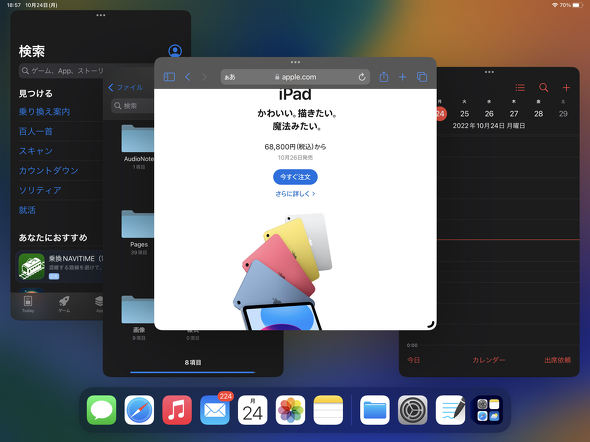The height and width of the screenshot is (442, 590).
Task: Select カウントダウン suggestion in App Store
Action: 49,170
